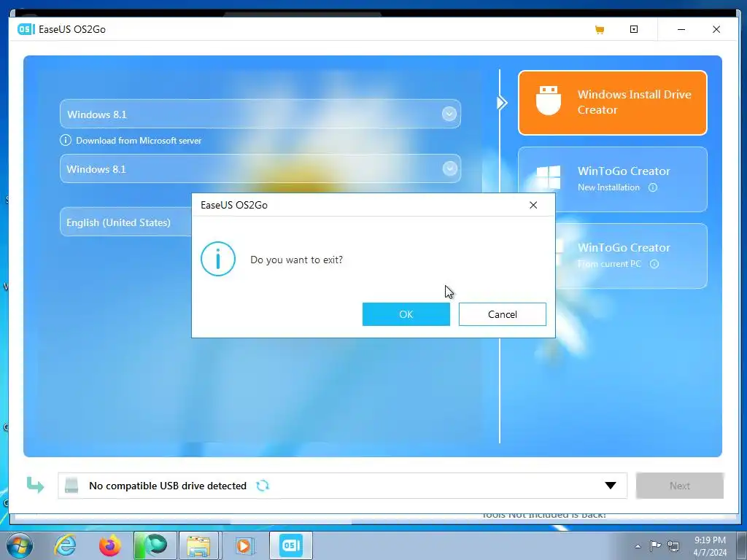This screenshot has height=560, width=747.
Task: Select Windows Install Drive Creator tab
Action: [612, 102]
